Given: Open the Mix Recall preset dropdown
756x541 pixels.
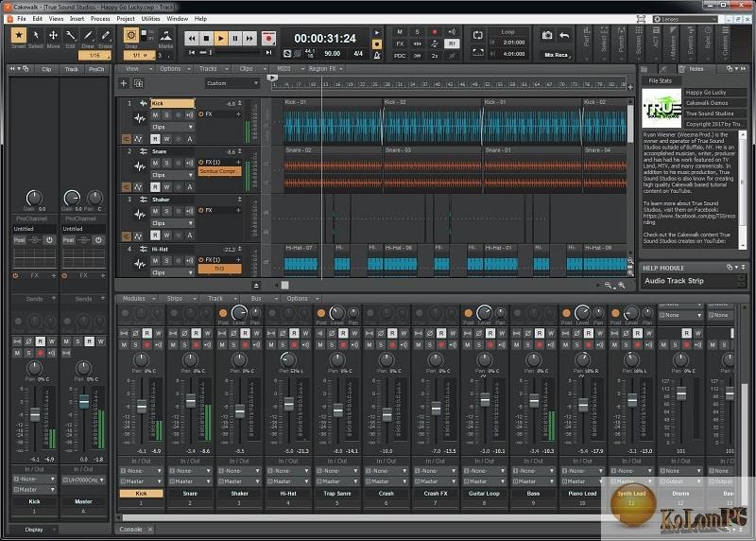Looking at the screenshot, I should tap(558, 55).
